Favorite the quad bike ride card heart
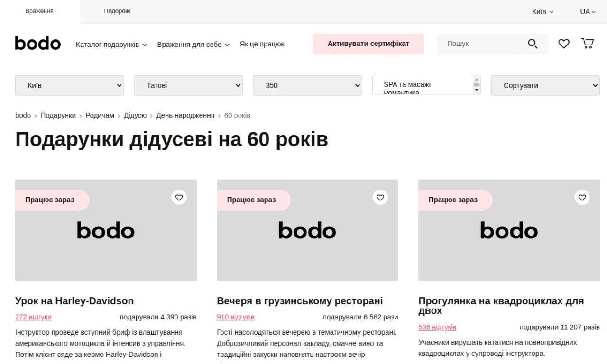Image resolution: width=607 pixels, height=364 pixels. (582, 197)
